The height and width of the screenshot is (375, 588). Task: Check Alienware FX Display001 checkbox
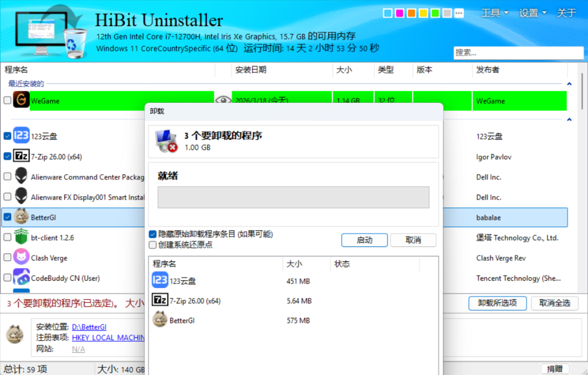tap(7, 196)
